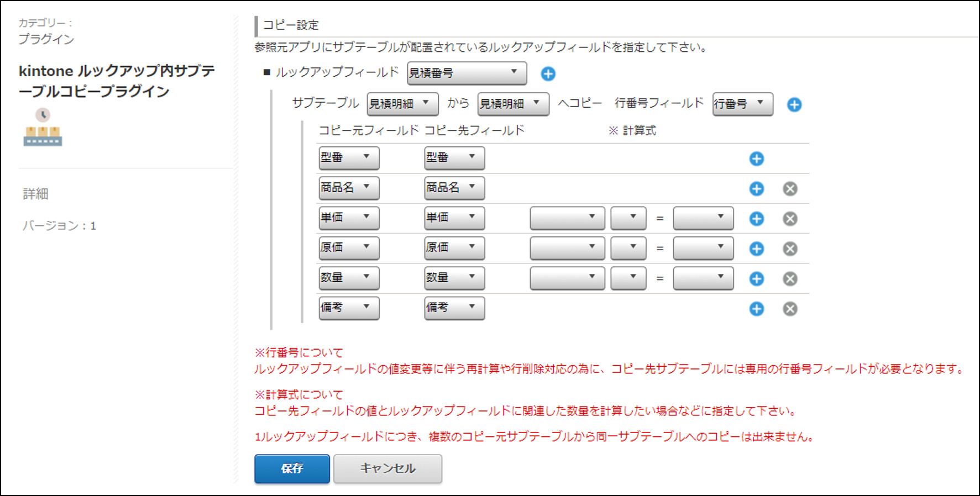Viewport: 980px width, 496px height.
Task: Open the operator dropdown in 原価 row
Action: [x=628, y=248]
